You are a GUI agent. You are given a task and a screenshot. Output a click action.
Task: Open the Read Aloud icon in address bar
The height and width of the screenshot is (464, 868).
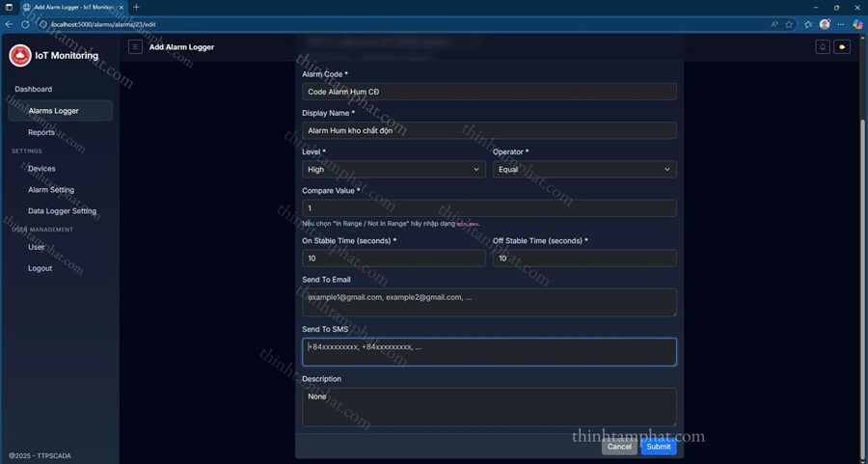pyautogui.click(x=773, y=24)
